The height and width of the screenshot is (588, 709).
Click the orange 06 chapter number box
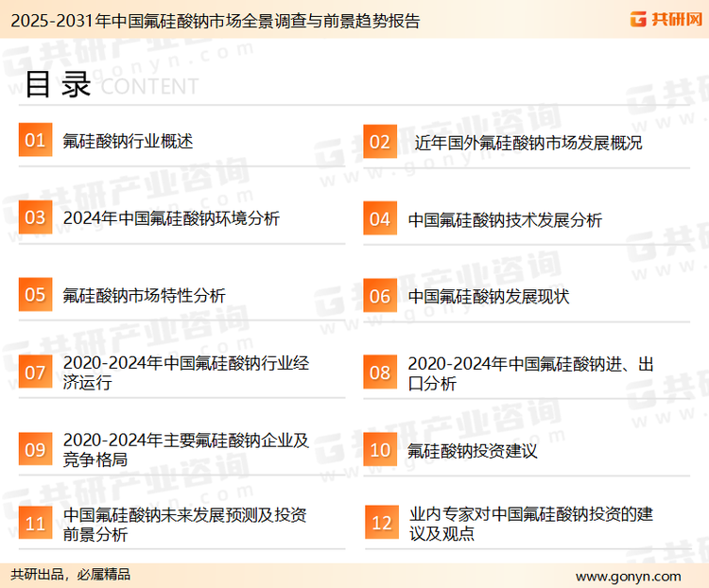[380, 296]
